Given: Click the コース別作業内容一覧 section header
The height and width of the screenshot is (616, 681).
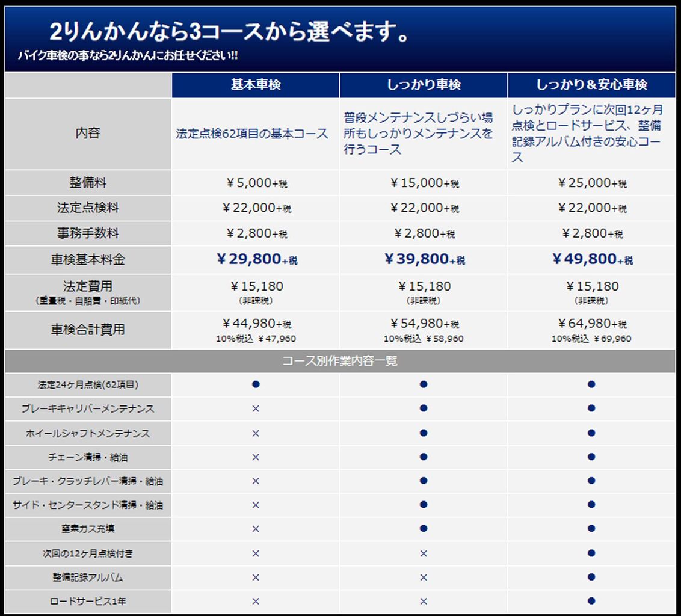Looking at the screenshot, I should [x=340, y=361].
